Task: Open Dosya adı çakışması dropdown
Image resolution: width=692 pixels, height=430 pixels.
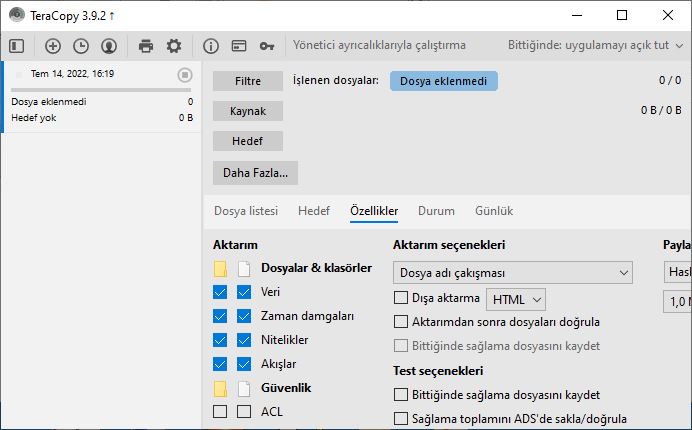Action: (x=513, y=273)
